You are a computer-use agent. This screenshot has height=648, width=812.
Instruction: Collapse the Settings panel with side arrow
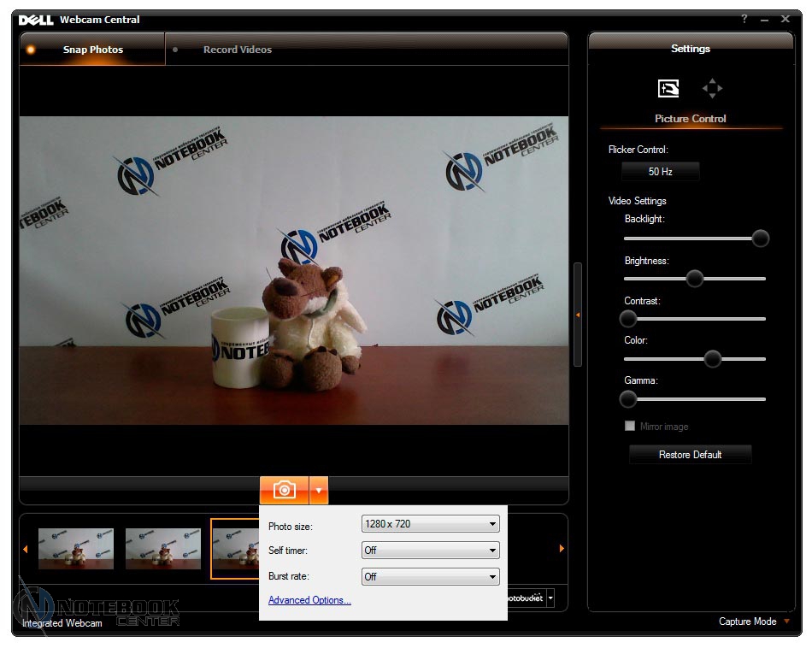click(578, 315)
